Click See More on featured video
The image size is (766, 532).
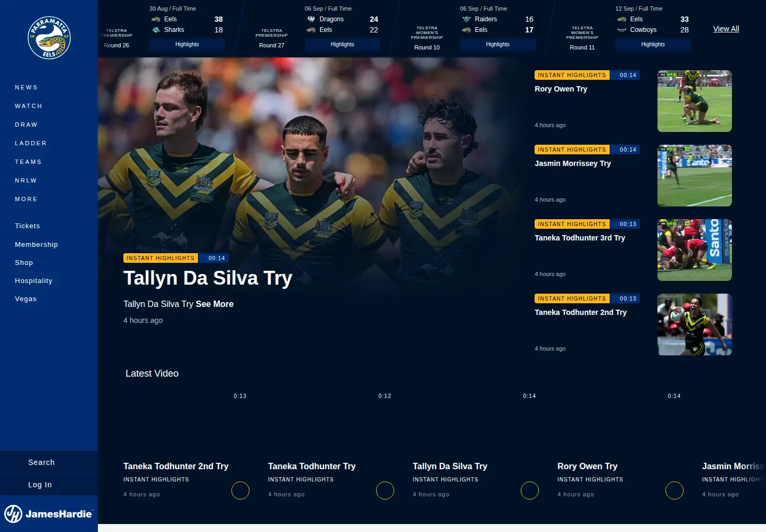pyautogui.click(x=214, y=304)
